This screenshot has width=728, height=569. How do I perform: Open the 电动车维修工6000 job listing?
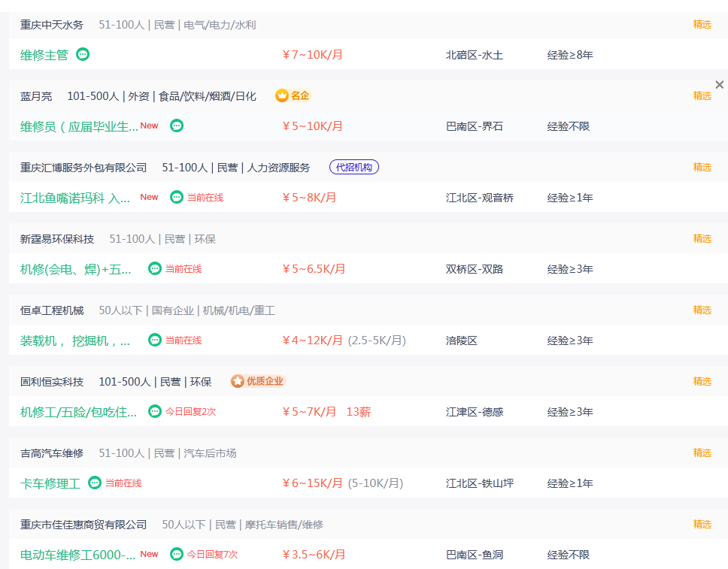(x=77, y=555)
